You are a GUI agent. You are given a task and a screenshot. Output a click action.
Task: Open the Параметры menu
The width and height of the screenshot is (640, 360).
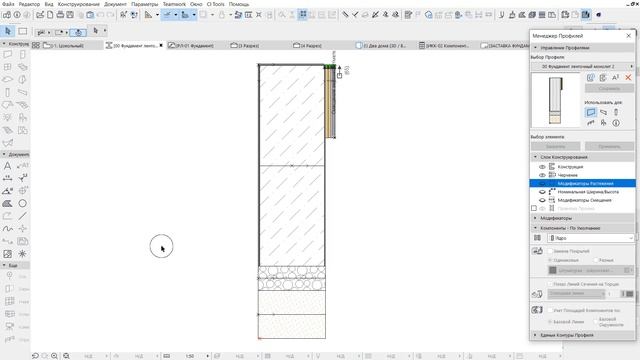(144, 4)
